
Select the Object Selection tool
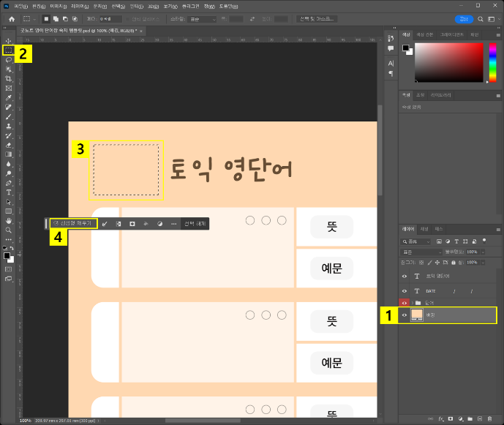(8, 69)
